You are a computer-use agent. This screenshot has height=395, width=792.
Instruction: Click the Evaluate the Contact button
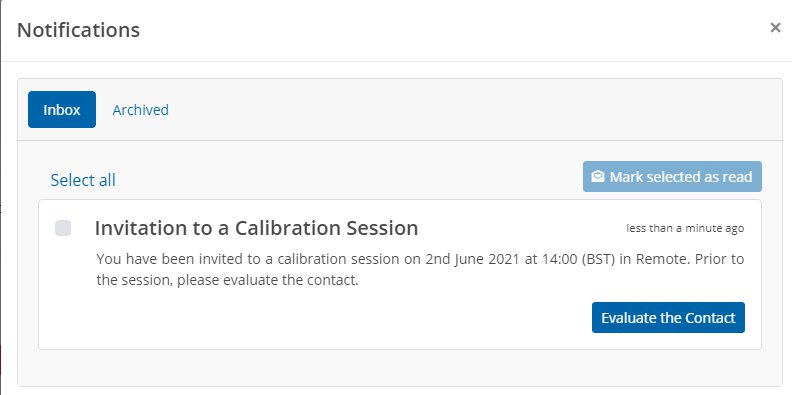coord(668,318)
